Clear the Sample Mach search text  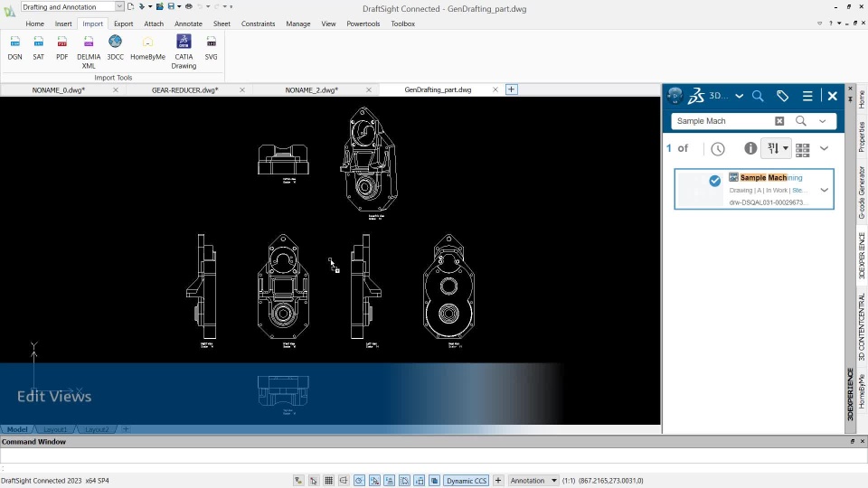pos(779,120)
